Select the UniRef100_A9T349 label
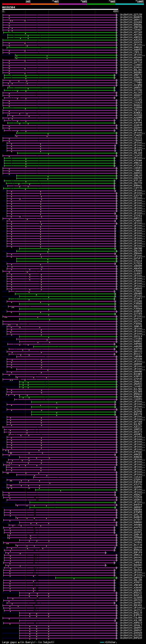146x644 pixels. [131, 32]
